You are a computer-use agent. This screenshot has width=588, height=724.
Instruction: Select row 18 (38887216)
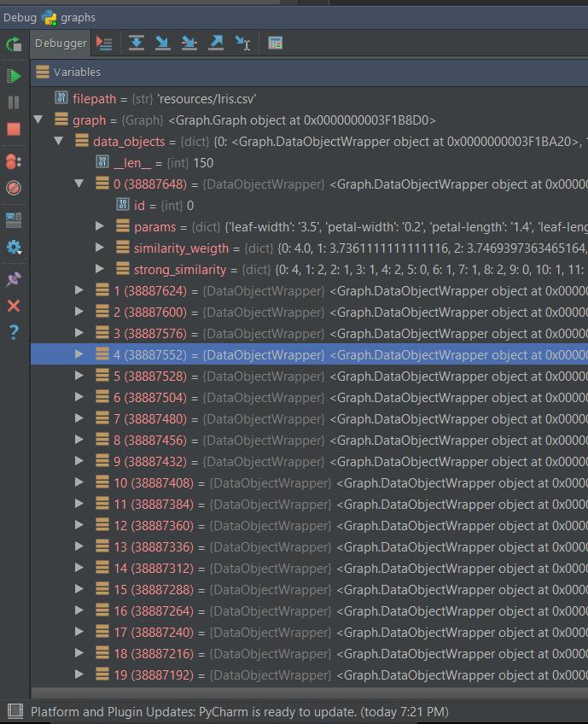309,653
